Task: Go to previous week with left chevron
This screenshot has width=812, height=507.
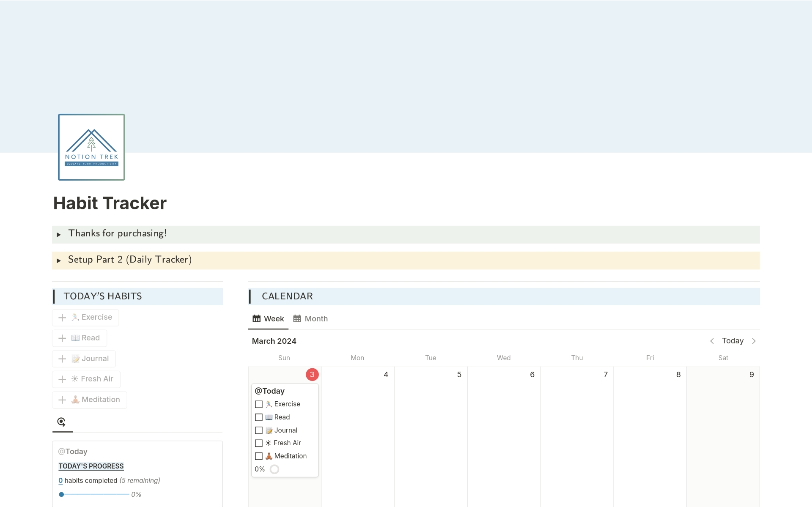Action: tap(712, 341)
